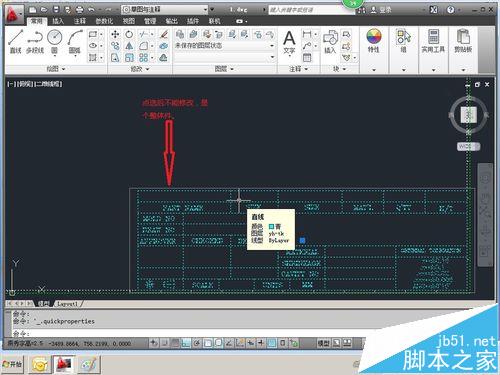Screen dimensions: 500x375
Task: Toggle Grid Display in status bar
Action: [x=175, y=343]
